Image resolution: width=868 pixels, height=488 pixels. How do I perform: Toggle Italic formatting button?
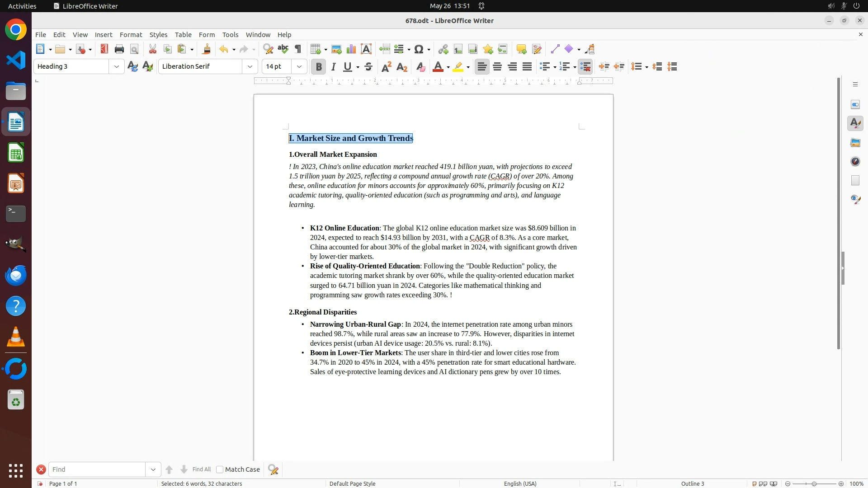click(334, 67)
